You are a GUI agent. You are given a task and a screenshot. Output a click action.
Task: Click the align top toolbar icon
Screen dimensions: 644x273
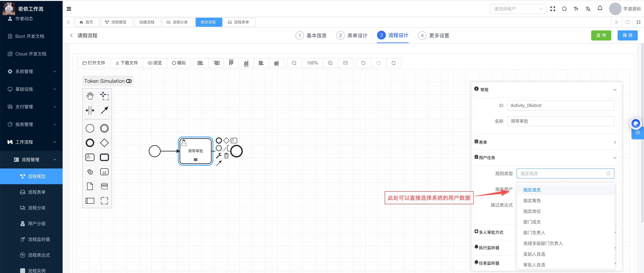pos(231,63)
